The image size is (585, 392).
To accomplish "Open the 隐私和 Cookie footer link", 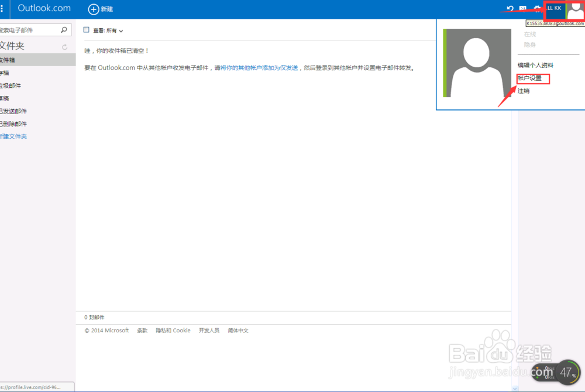I will [x=173, y=331].
